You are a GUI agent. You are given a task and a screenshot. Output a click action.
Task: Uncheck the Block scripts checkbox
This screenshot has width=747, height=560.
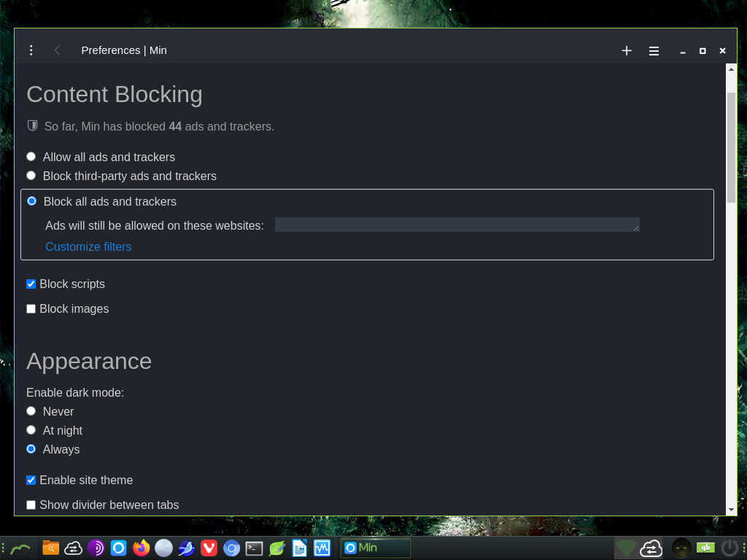coord(31,284)
